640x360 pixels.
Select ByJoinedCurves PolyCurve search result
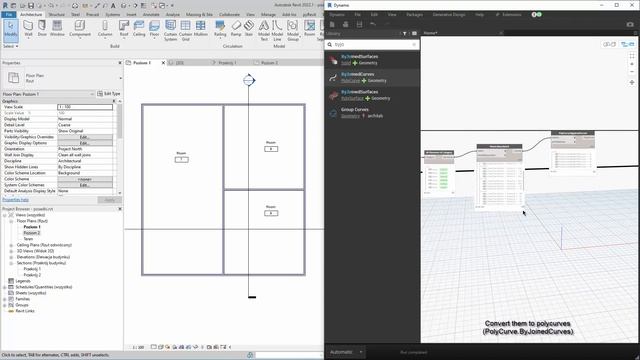(372, 77)
